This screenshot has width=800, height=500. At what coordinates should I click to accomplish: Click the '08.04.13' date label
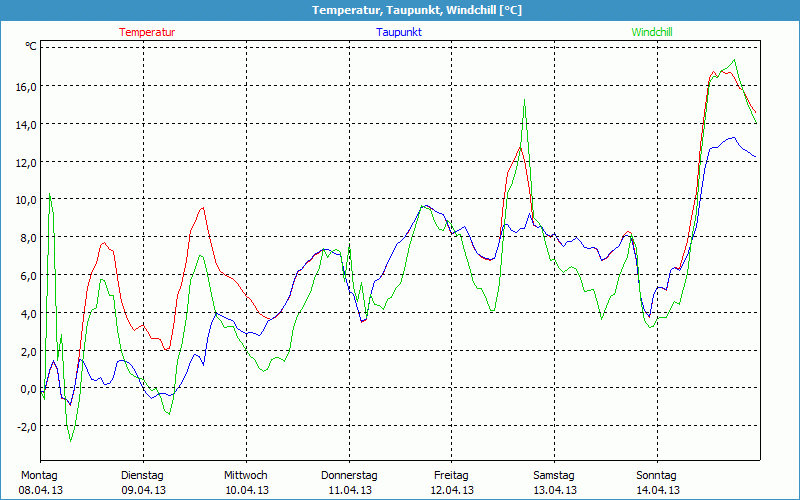pos(41,490)
